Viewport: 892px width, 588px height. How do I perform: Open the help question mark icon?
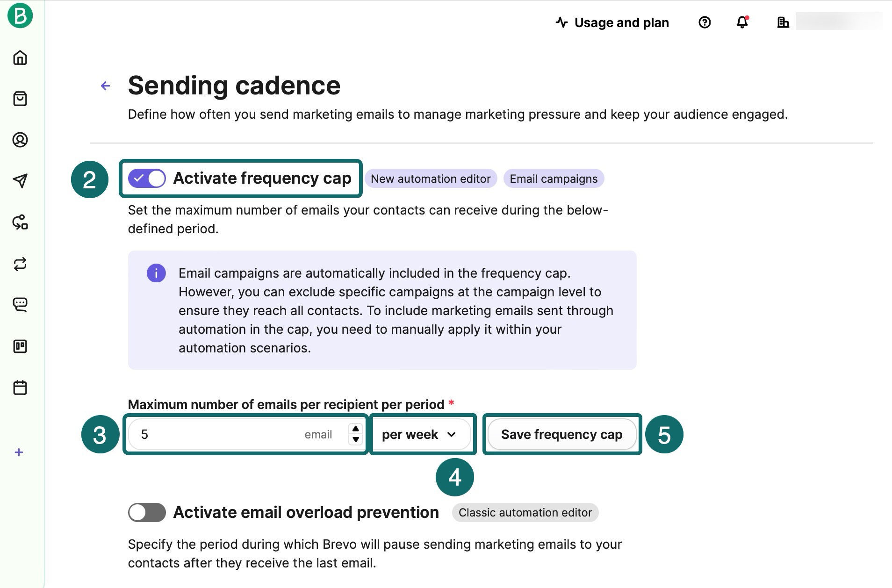pyautogui.click(x=705, y=22)
